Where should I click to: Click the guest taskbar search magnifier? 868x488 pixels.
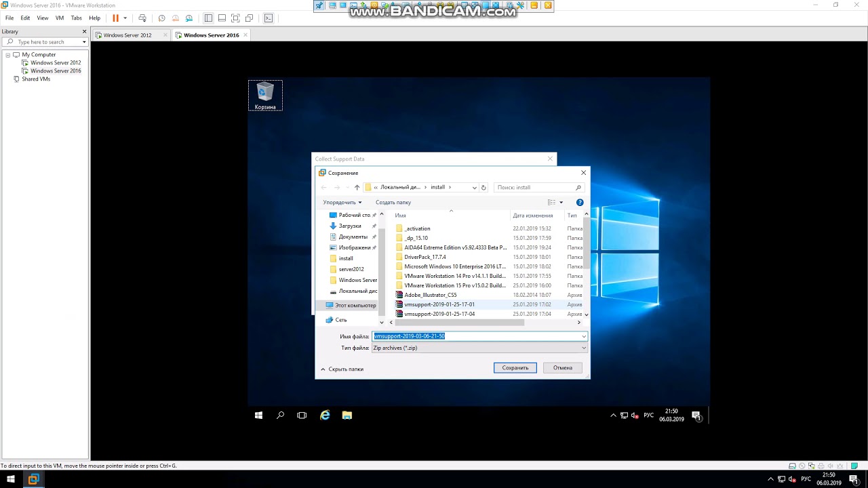point(280,415)
